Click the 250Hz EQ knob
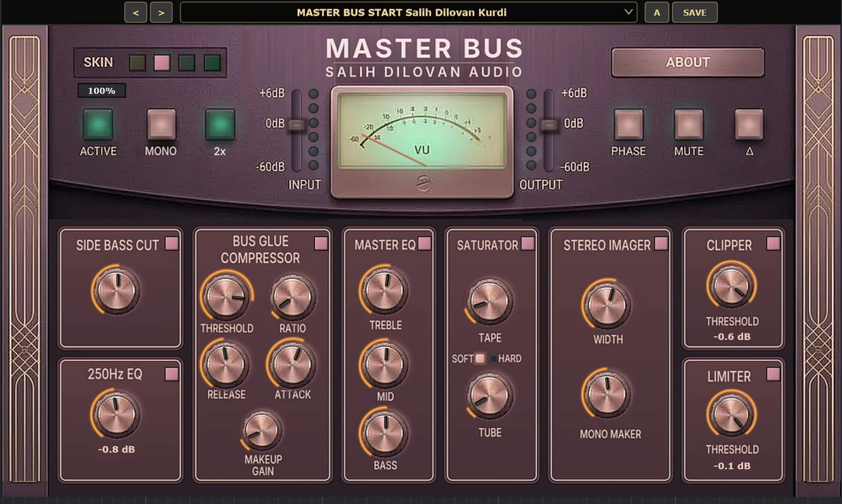 116,414
